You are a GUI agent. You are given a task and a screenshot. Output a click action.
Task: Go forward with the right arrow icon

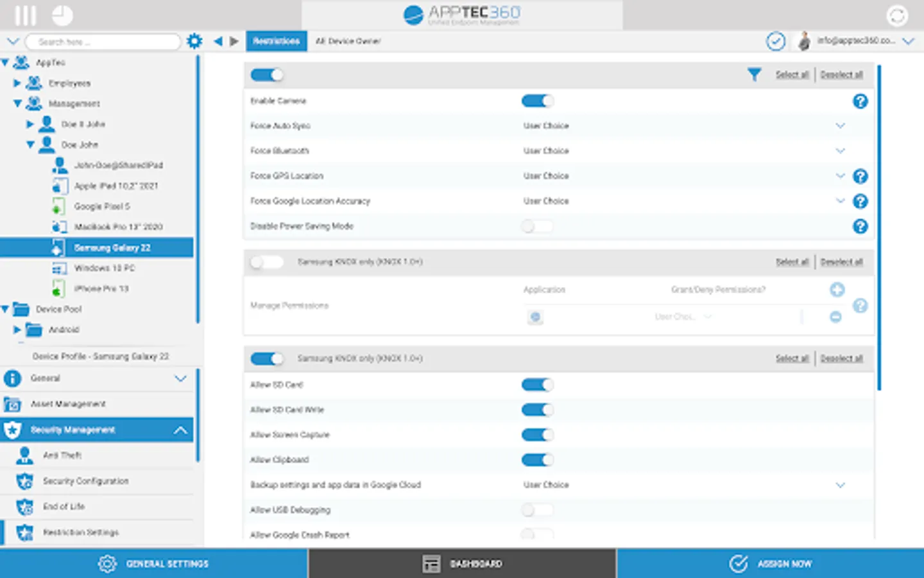[234, 41]
